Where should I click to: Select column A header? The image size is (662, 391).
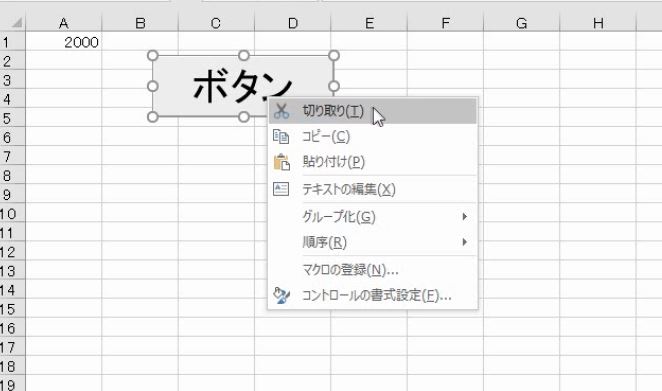64,23
